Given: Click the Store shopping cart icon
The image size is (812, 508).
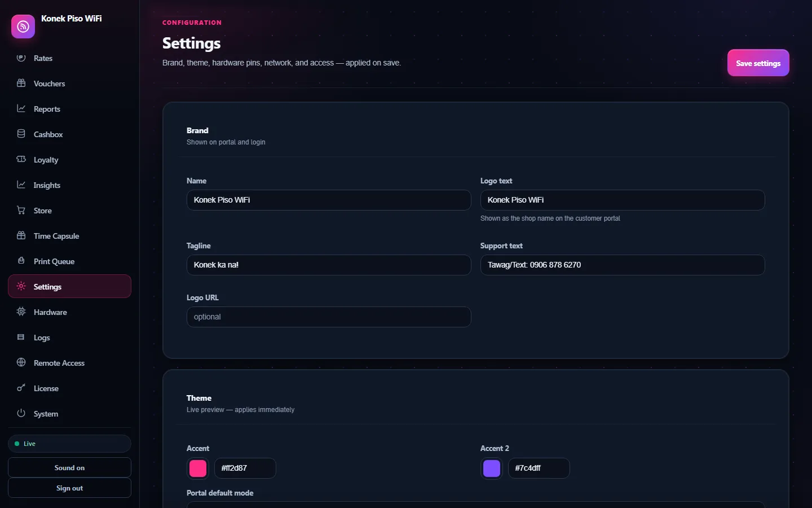Looking at the screenshot, I should [x=21, y=211].
